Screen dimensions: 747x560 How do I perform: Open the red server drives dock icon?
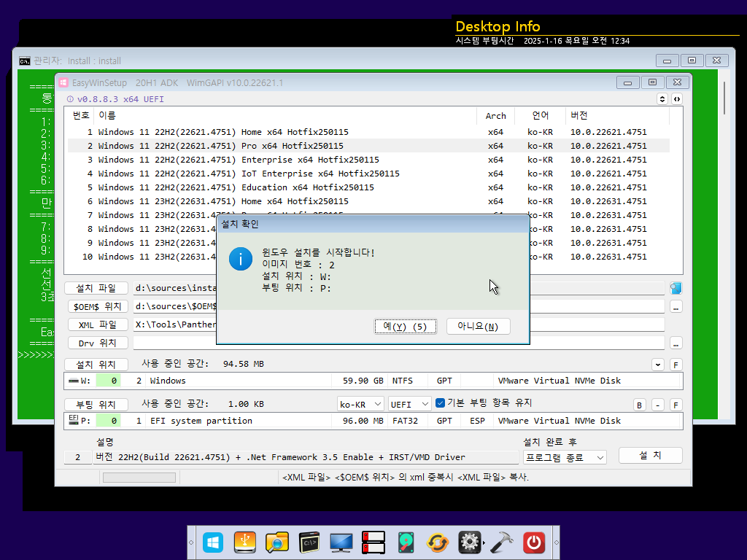pos(373,542)
